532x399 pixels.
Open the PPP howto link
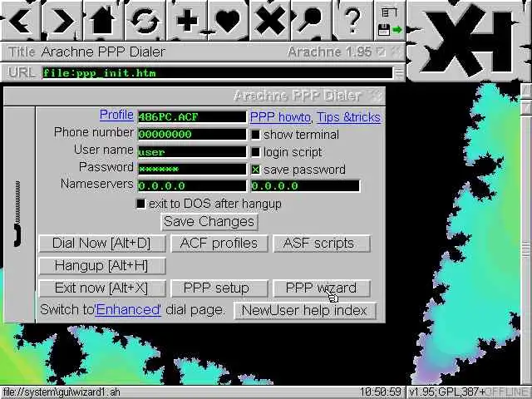coord(280,117)
